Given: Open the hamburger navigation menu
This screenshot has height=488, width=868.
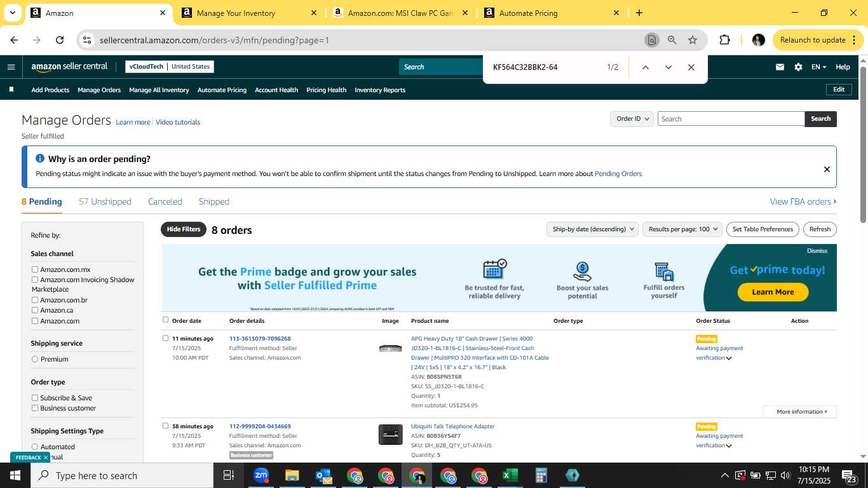Looking at the screenshot, I should [11, 67].
